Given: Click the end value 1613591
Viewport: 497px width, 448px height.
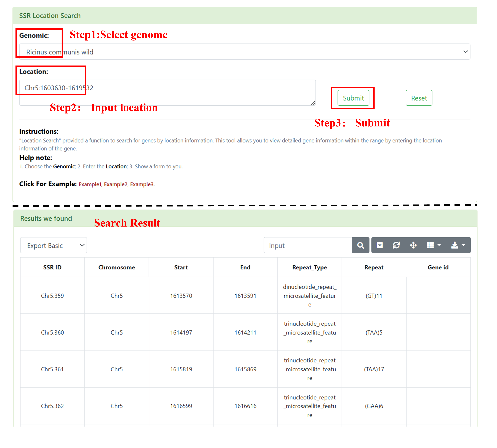Looking at the screenshot, I should pyautogui.click(x=245, y=296).
